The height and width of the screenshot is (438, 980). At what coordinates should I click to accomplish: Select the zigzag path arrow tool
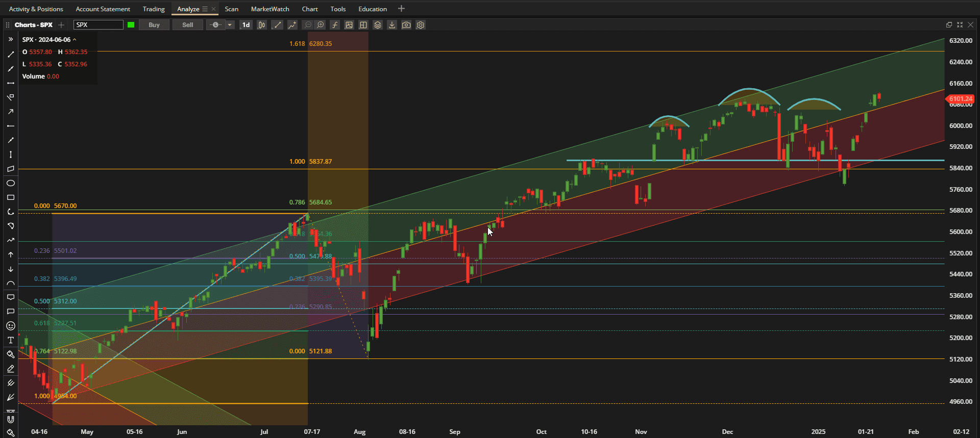point(11,240)
